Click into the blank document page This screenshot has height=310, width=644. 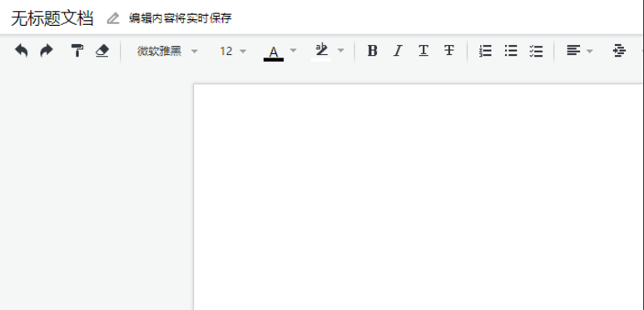pyautogui.click(x=419, y=197)
